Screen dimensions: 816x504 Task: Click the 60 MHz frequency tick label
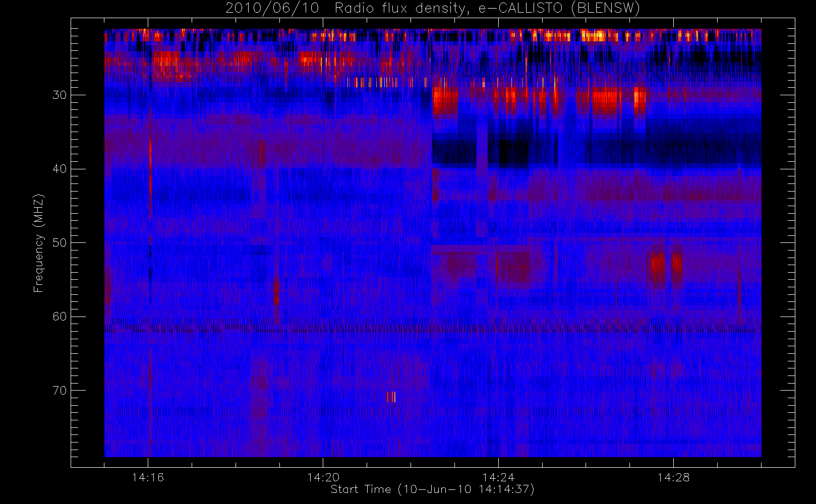(x=59, y=317)
